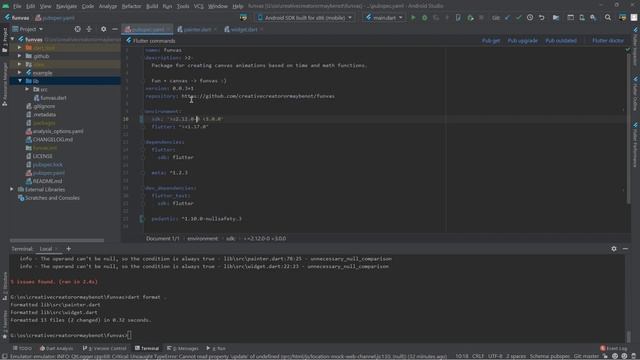The image size is (640, 360).
Task: Open Project panel settings gear
Action: coord(103,29)
